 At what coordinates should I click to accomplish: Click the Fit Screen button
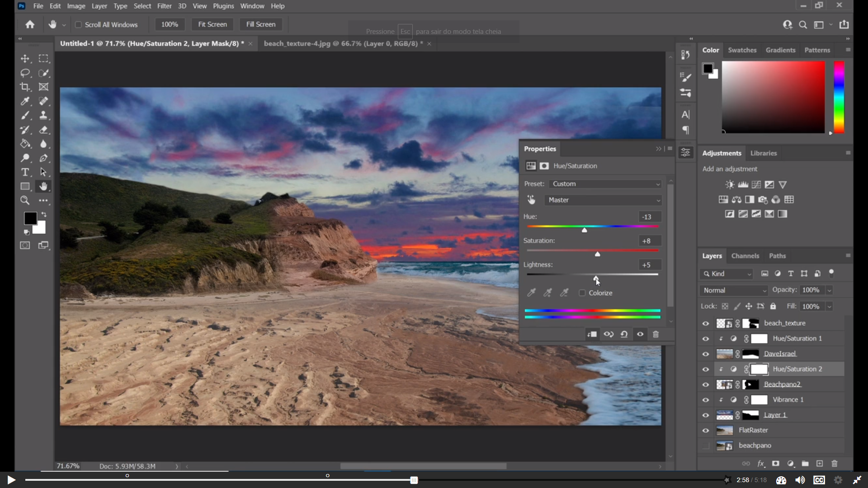(x=212, y=24)
